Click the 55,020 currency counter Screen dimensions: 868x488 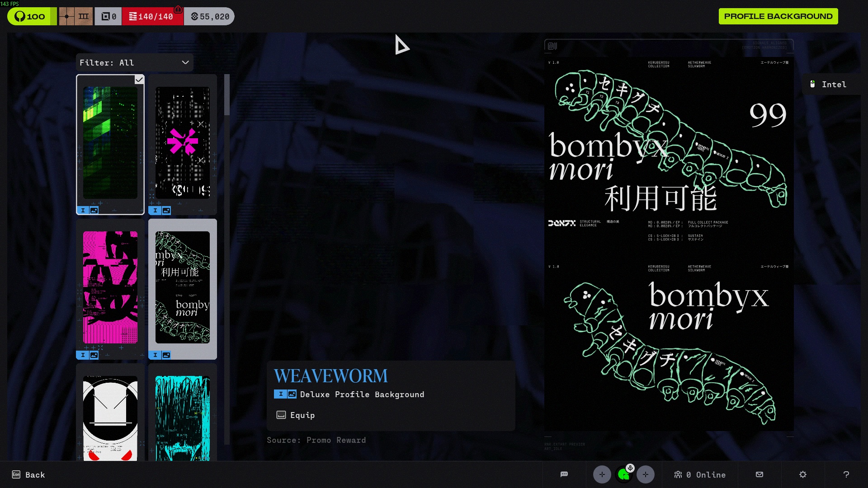(210, 17)
